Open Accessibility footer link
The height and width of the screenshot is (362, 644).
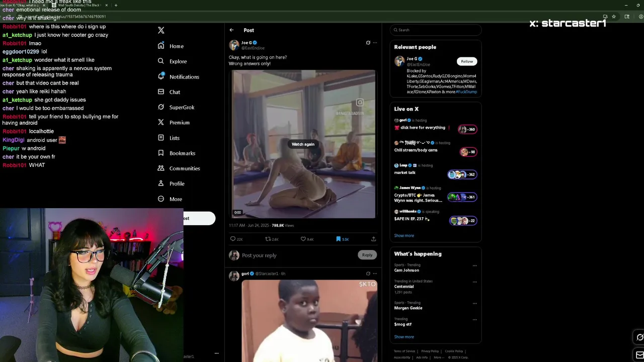coord(402,357)
